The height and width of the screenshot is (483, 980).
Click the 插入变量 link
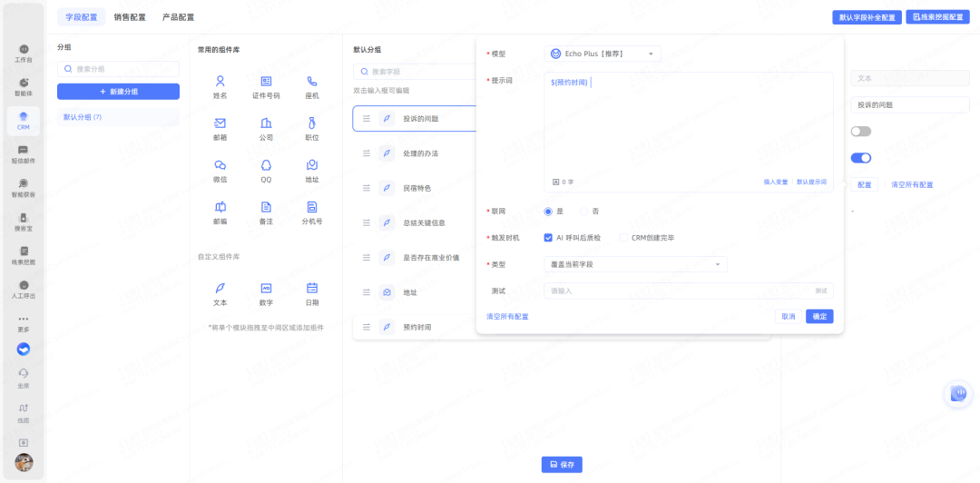(x=776, y=182)
